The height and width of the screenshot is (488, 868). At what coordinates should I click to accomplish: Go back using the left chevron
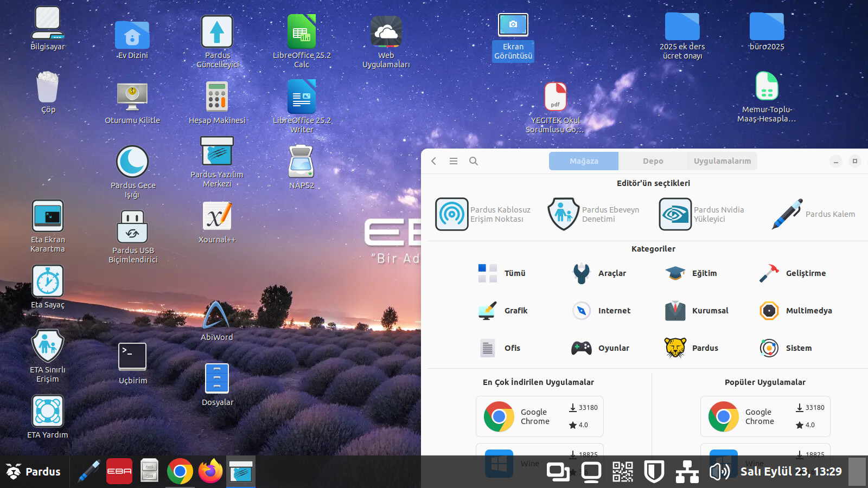434,161
